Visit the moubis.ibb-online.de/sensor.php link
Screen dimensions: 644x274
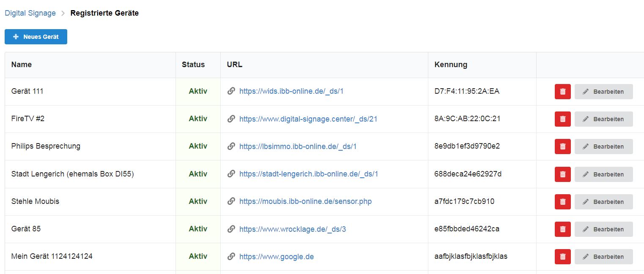click(305, 201)
